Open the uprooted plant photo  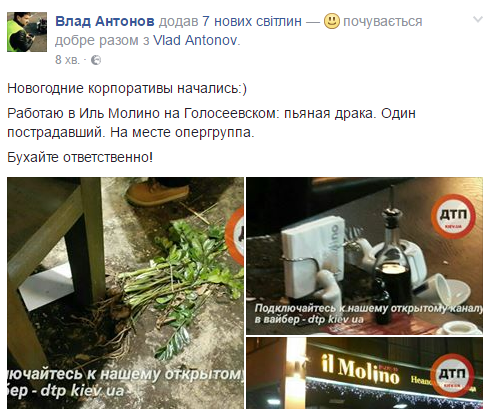(125, 293)
